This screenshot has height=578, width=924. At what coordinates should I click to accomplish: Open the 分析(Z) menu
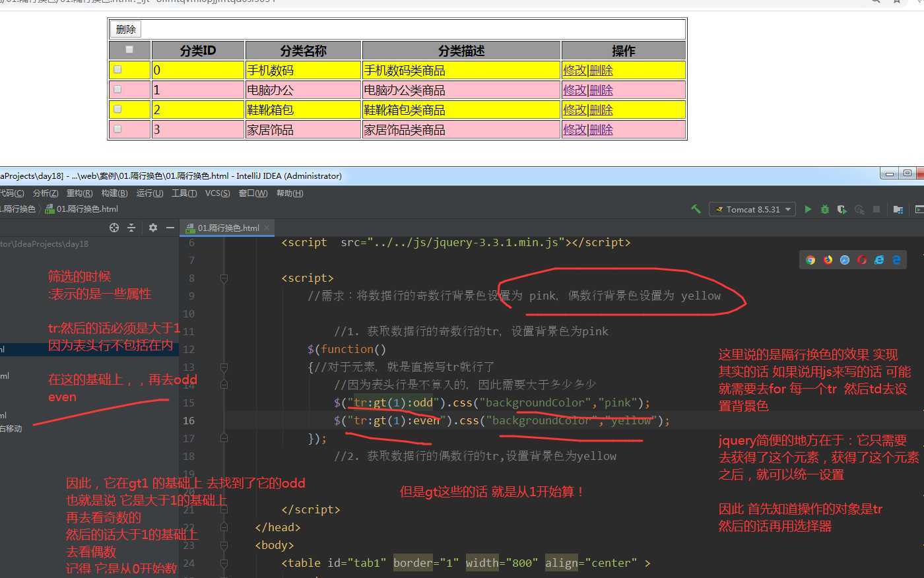[46, 193]
